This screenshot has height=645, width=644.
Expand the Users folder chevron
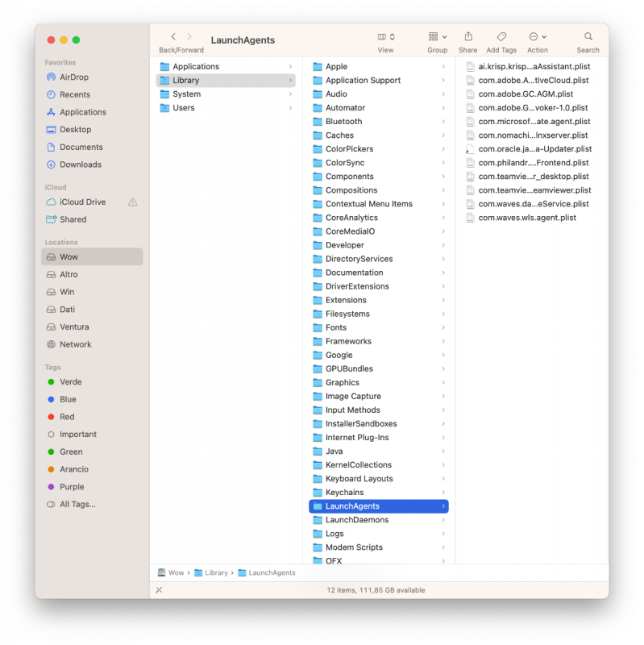point(290,108)
